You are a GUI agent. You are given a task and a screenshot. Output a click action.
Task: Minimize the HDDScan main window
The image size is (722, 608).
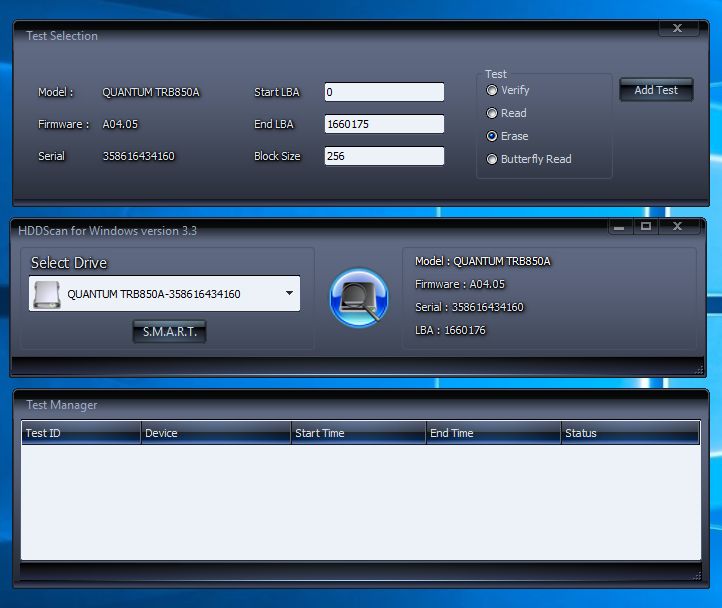coord(620,226)
